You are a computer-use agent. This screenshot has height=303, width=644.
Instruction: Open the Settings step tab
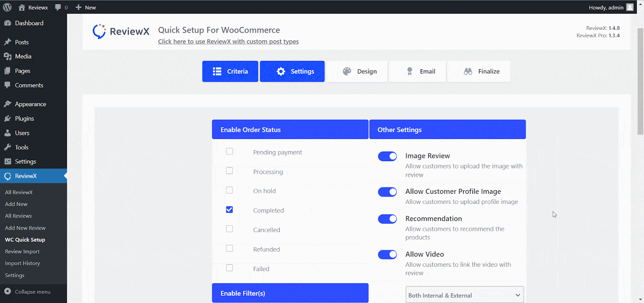[292, 71]
